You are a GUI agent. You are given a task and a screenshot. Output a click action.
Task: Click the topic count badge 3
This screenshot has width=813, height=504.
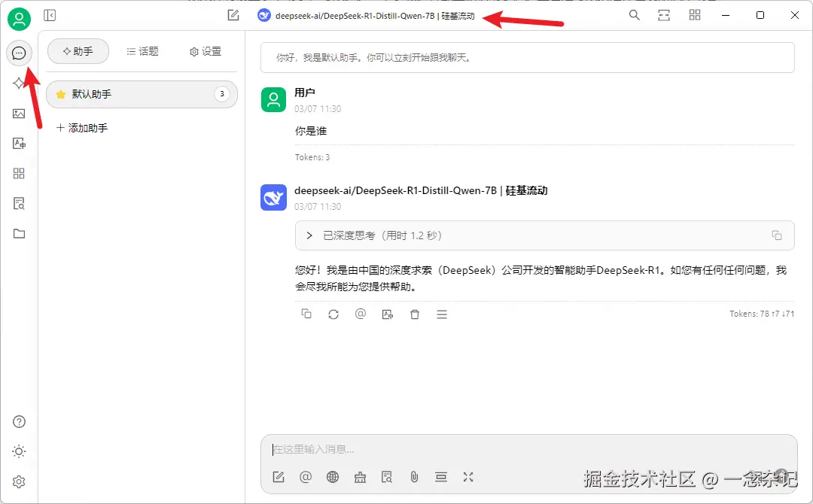222,94
